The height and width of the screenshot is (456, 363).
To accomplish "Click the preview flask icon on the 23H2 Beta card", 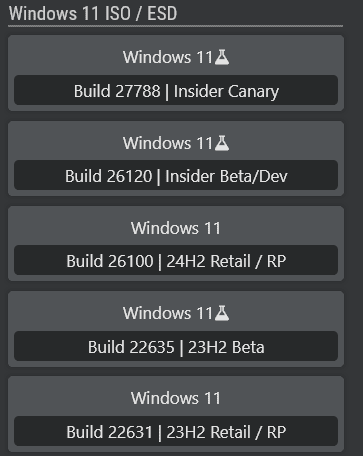I will pos(222,313).
